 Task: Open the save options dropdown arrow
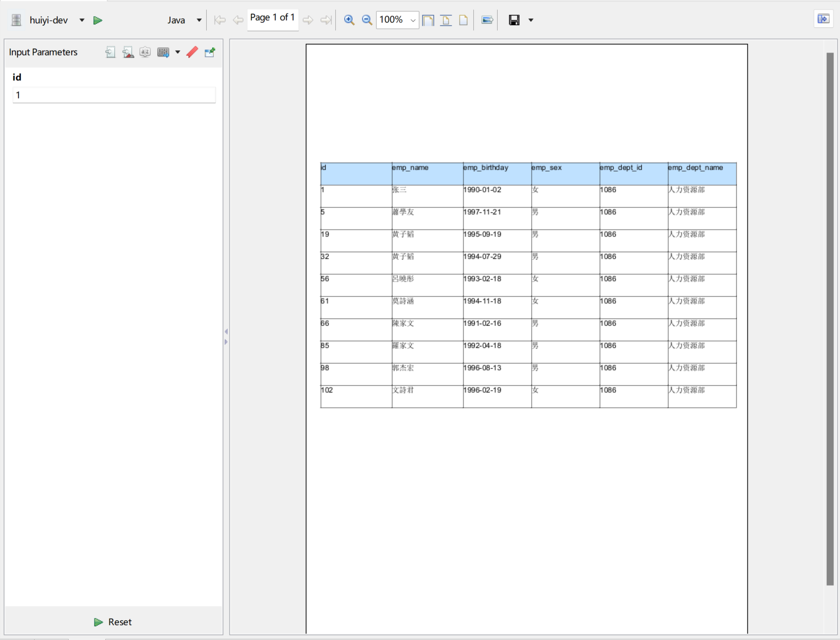[x=530, y=20]
